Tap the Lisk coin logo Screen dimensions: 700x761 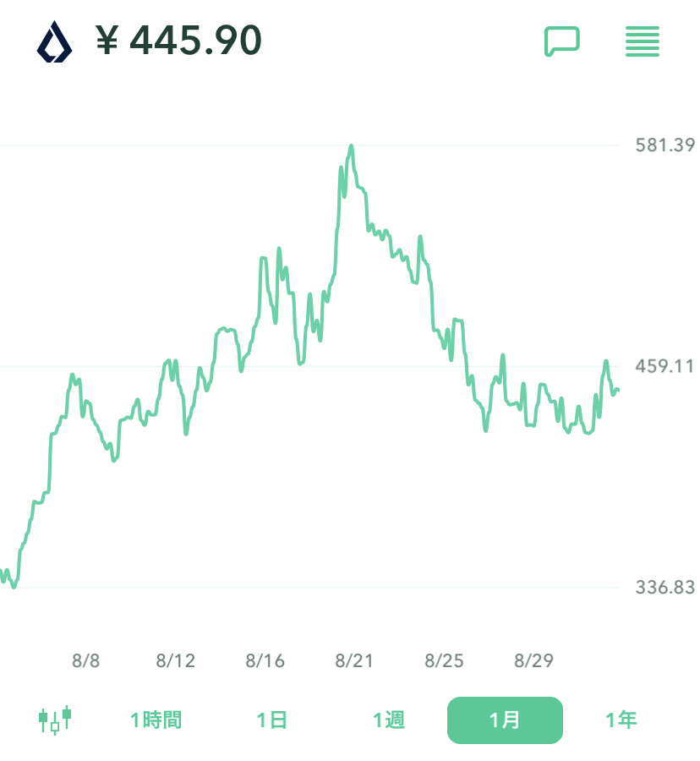(54, 41)
